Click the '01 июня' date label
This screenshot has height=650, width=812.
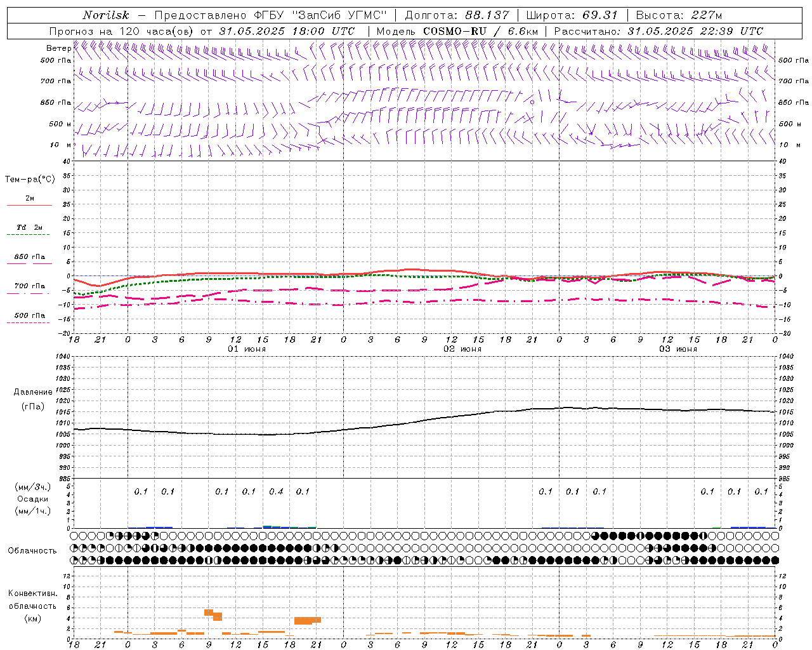click(x=247, y=349)
